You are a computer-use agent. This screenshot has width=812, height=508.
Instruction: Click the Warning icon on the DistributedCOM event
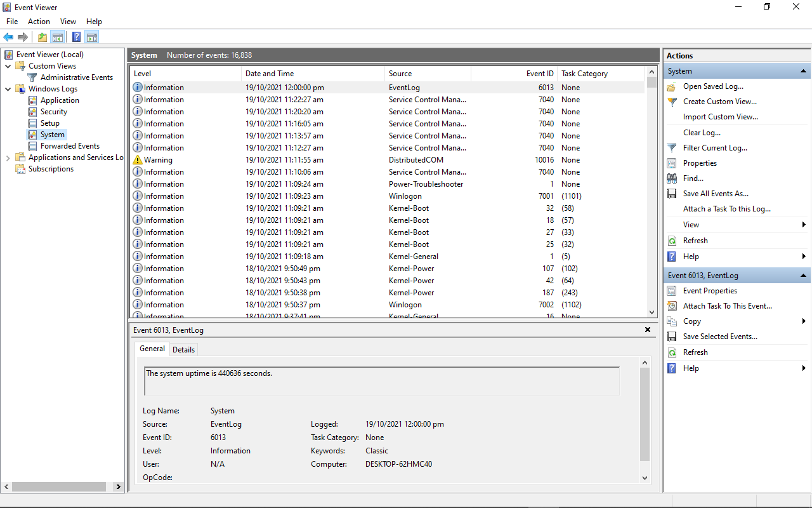pos(137,160)
